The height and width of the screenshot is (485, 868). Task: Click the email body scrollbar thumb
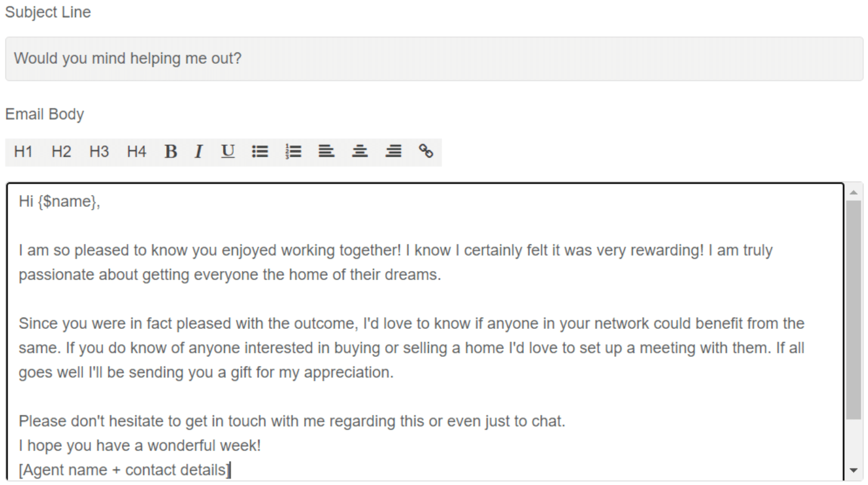854,310
